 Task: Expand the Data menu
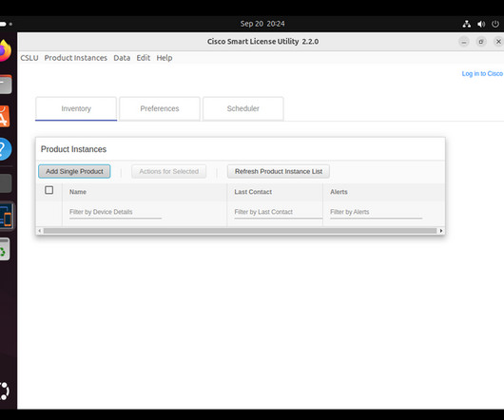tap(122, 58)
